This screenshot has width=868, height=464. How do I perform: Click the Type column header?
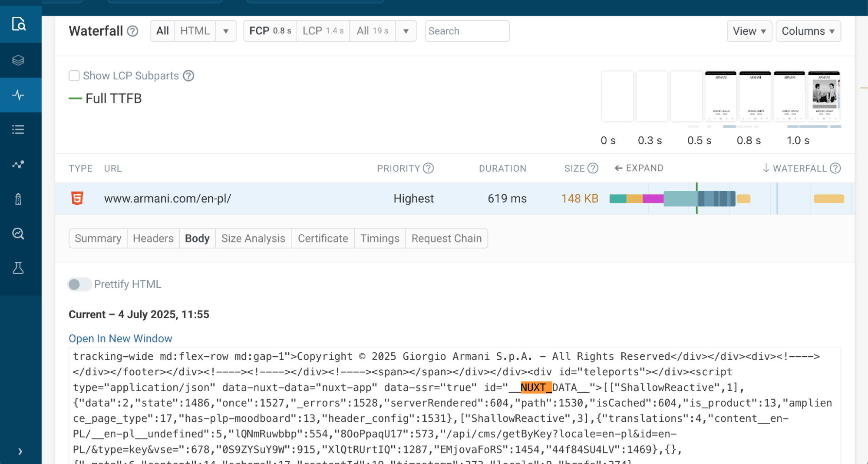click(80, 169)
